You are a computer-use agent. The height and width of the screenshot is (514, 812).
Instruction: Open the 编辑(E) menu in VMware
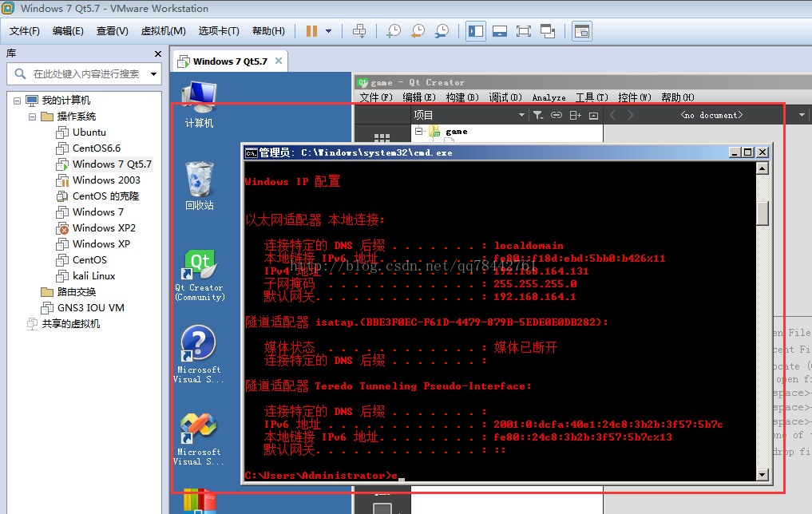pyautogui.click(x=68, y=31)
